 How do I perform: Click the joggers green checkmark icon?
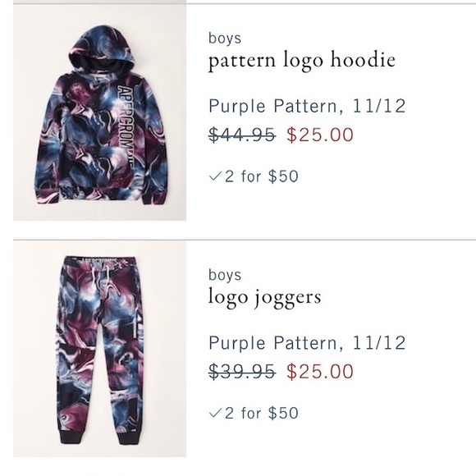[x=215, y=413]
